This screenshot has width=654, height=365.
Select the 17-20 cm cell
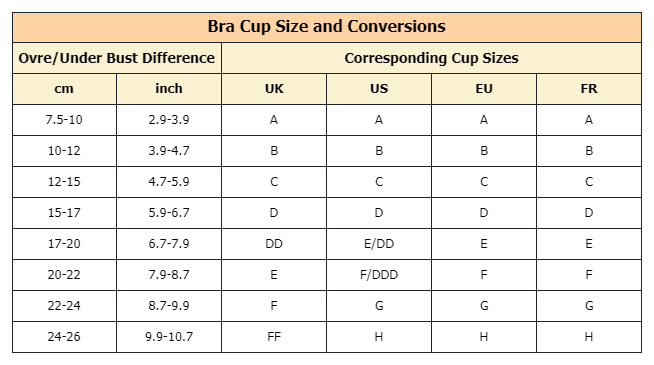tap(64, 244)
